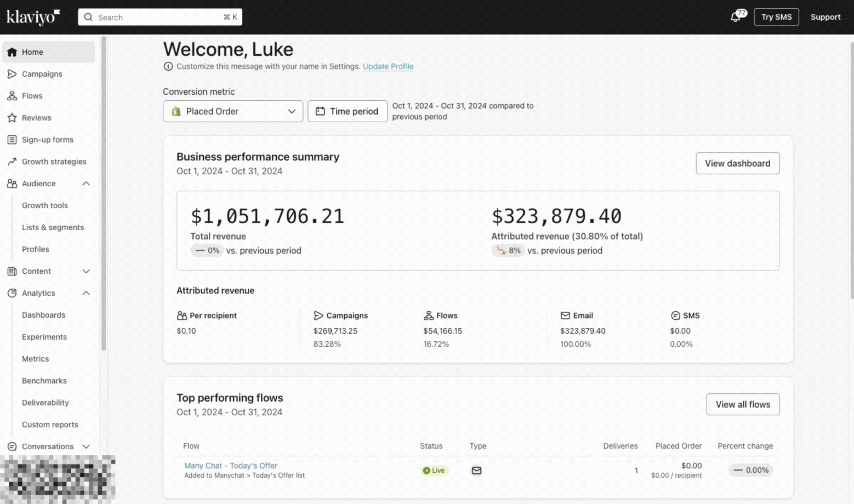The image size is (854, 504).
Task: Click the Percent change column header
Action: coord(745,446)
